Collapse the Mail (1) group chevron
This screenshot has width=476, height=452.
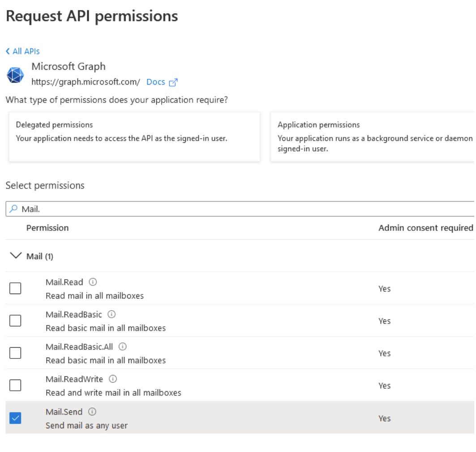(16, 256)
